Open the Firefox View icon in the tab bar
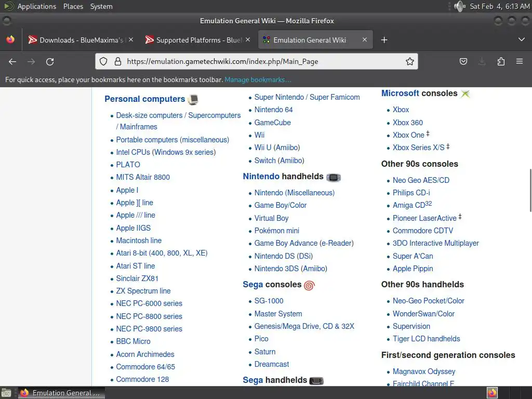532x399 pixels. [x=10, y=39]
